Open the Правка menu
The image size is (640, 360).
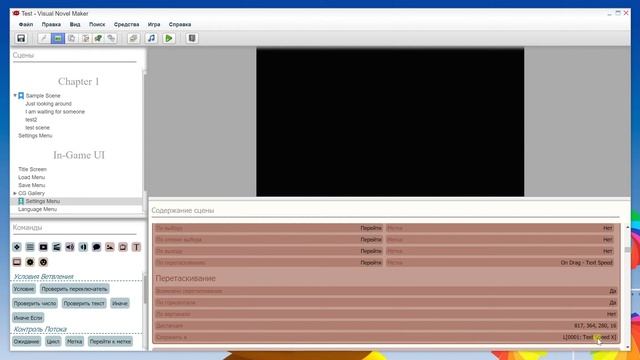(x=51, y=24)
